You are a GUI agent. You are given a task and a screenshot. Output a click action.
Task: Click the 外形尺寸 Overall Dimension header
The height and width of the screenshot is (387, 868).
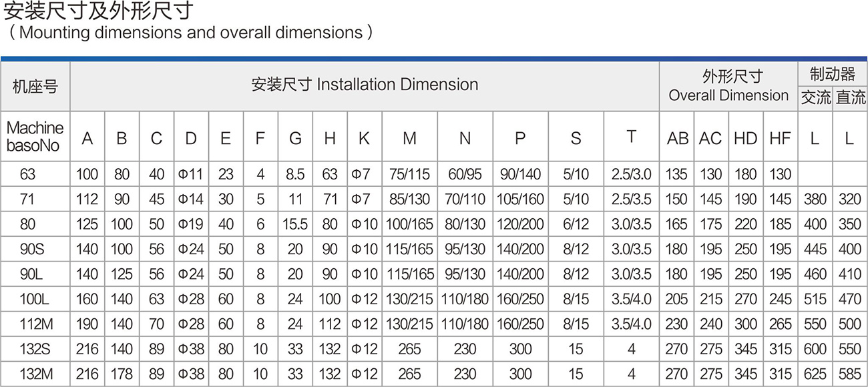click(728, 87)
